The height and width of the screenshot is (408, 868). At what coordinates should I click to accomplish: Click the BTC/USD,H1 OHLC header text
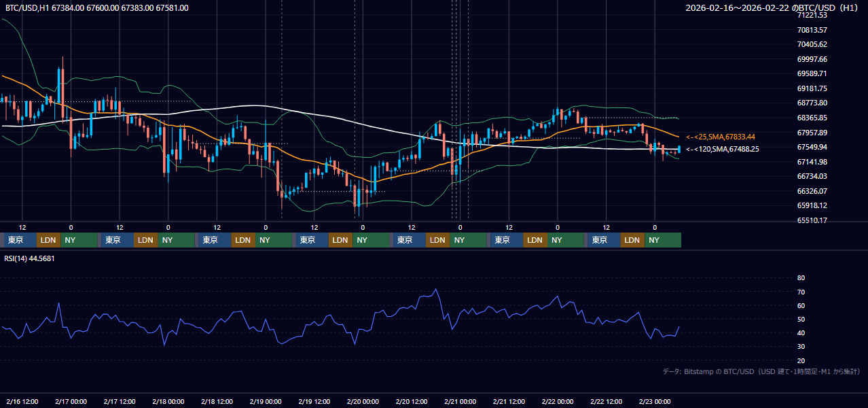click(97, 8)
